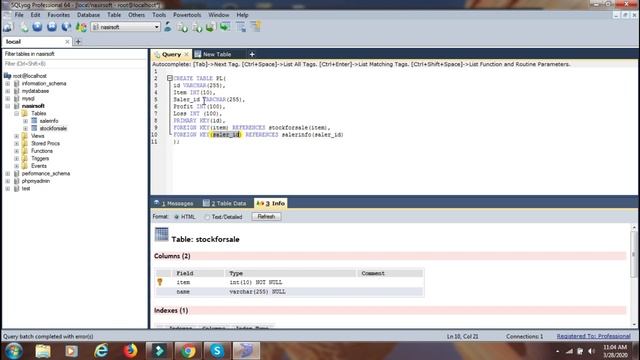Select the stockforsale table icon

34,128
